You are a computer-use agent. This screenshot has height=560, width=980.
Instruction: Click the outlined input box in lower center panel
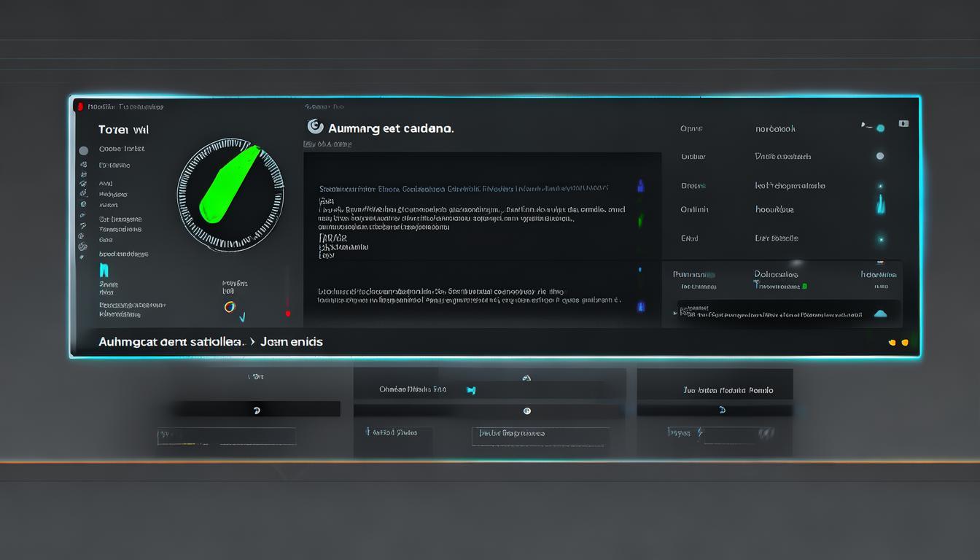[540, 435]
